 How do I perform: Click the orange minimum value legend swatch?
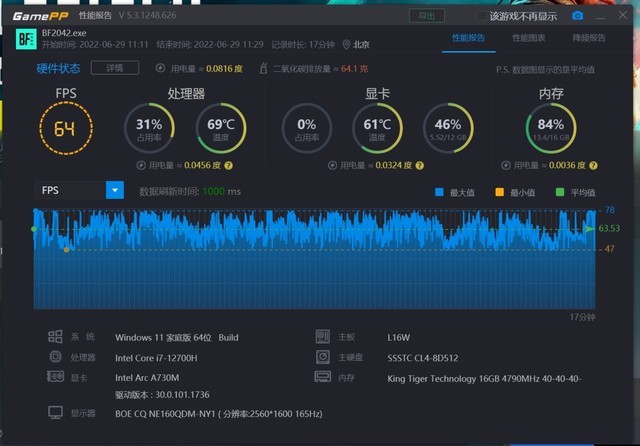point(499,192)
